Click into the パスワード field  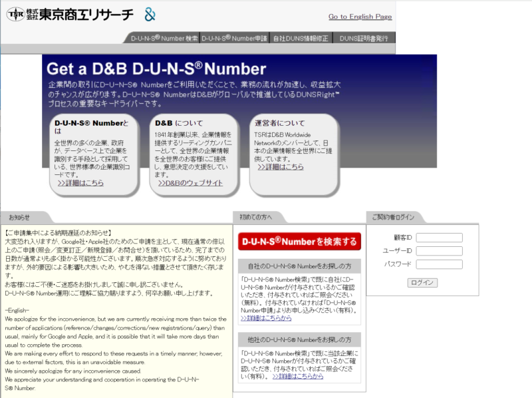[439, 264]
